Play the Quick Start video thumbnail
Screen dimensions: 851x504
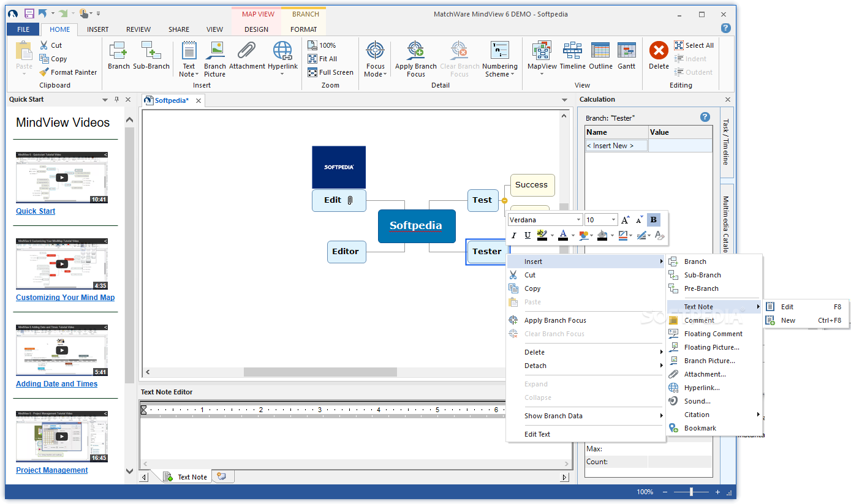[62, 178]
